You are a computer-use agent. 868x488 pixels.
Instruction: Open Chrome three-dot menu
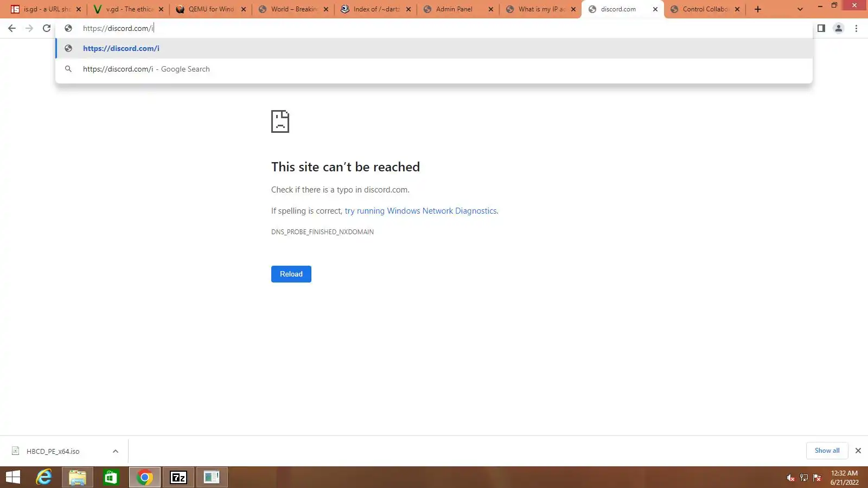point(856,28)
